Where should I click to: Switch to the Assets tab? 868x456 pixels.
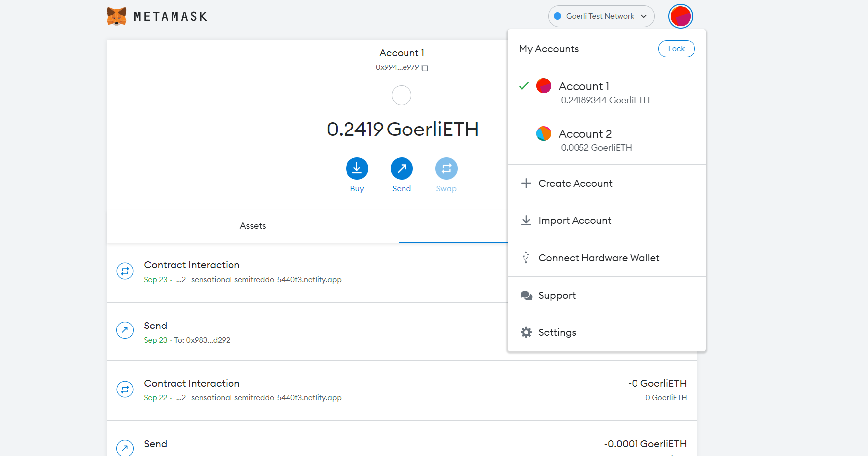(x=253, y=226)
